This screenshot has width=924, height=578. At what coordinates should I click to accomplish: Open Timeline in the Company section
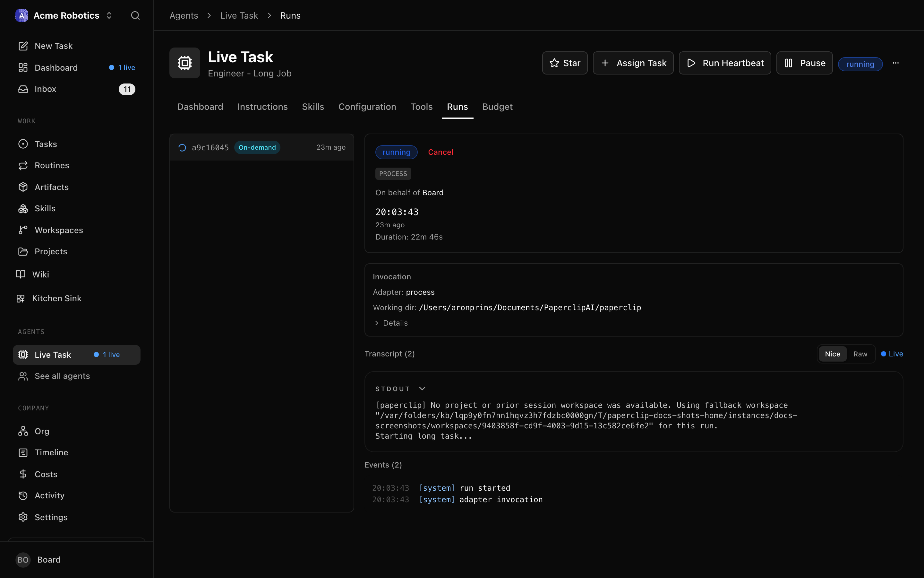(x=77, y=453)
